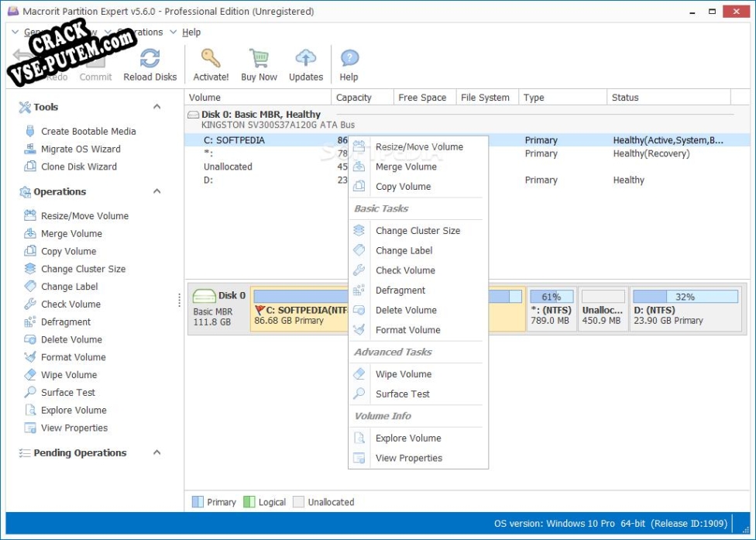Click the Reload Disks toolbar icon
The image size is (756, 540).
150,58
